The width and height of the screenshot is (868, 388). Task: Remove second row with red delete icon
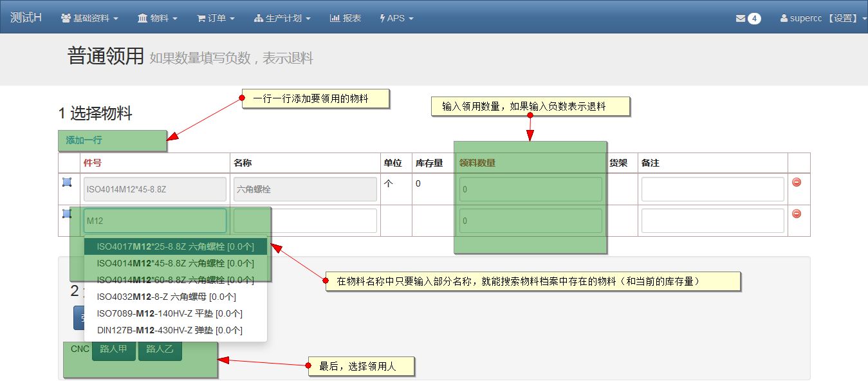[x=797, y=214]
